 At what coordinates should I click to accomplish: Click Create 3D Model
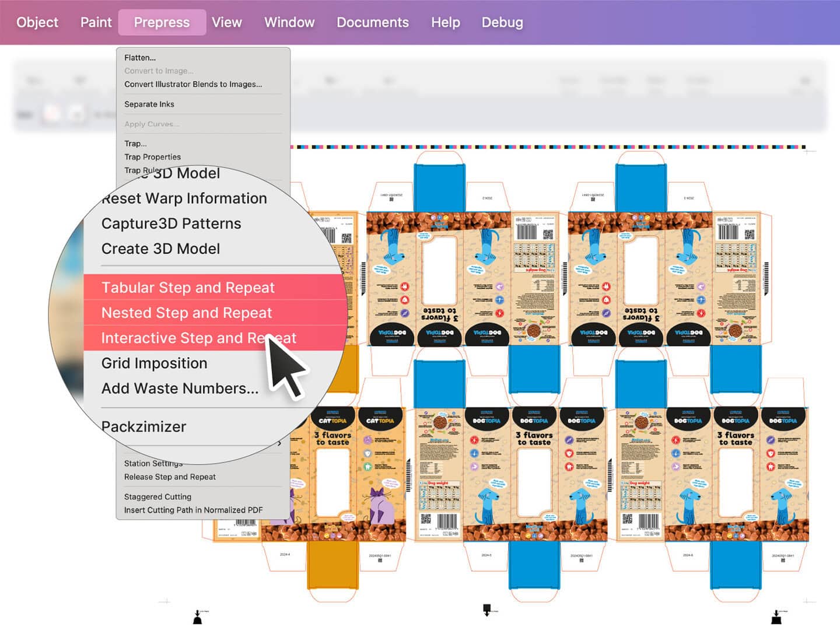[160, 249]
